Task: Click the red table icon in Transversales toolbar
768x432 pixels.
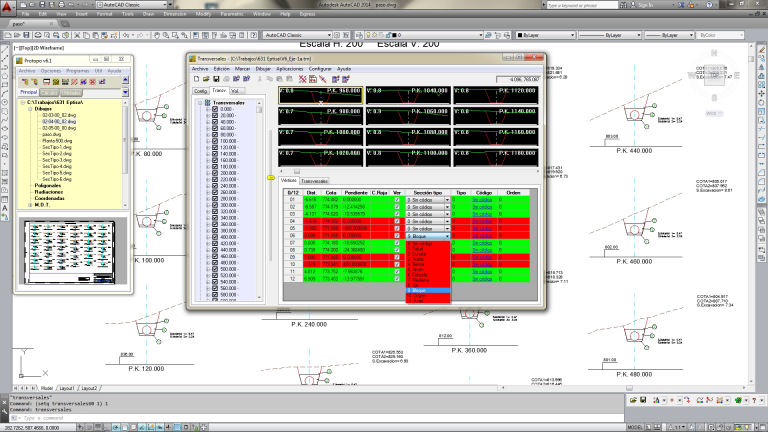Action: (x=312, y=79)
